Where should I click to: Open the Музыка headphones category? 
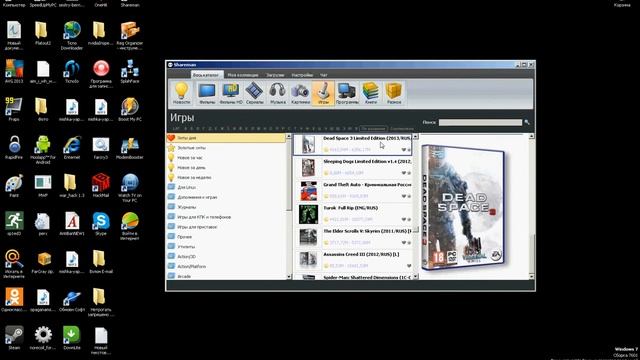click(278, 93)
